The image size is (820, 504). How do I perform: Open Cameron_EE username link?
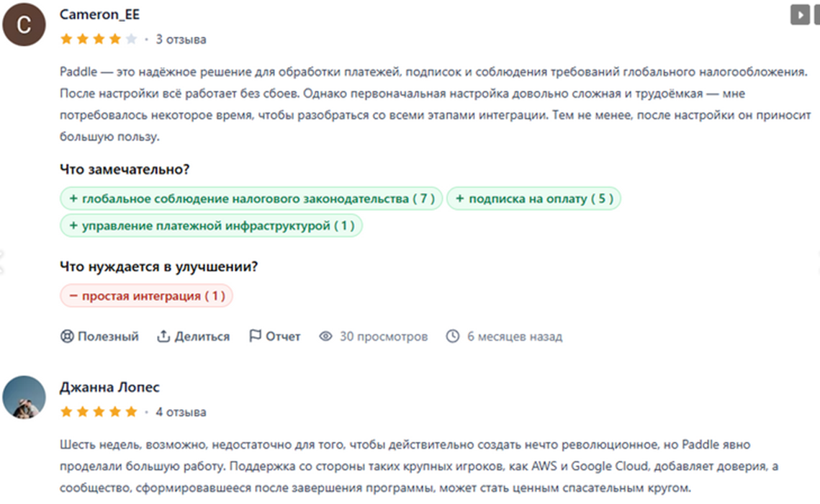pos(99,15)
